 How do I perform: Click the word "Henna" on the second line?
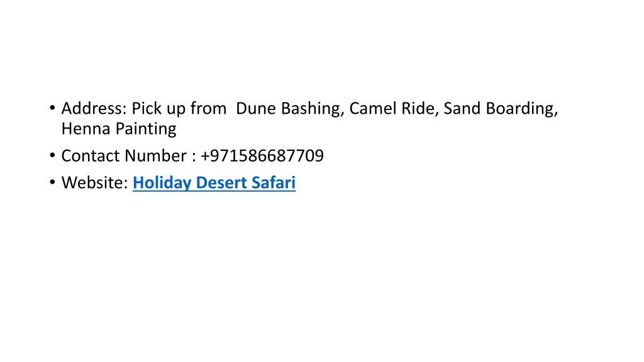tap(86, 129)
